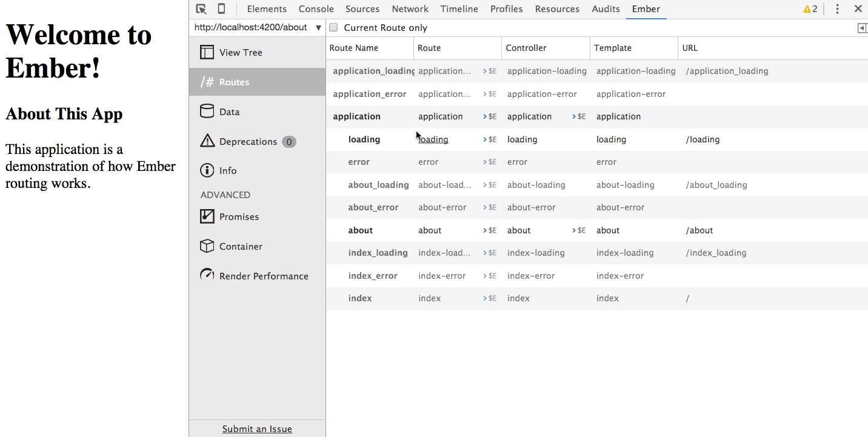The height and width of the screenshot is (437, 868).
Task: Open the Resources tab
Action: (557, 9)
